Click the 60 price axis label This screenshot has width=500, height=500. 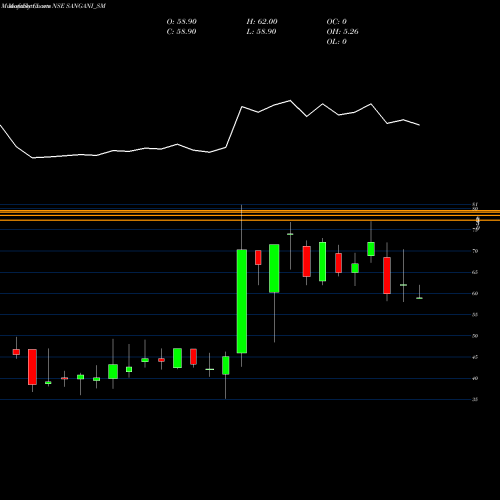pyautogui.click(x=475, y=294)
